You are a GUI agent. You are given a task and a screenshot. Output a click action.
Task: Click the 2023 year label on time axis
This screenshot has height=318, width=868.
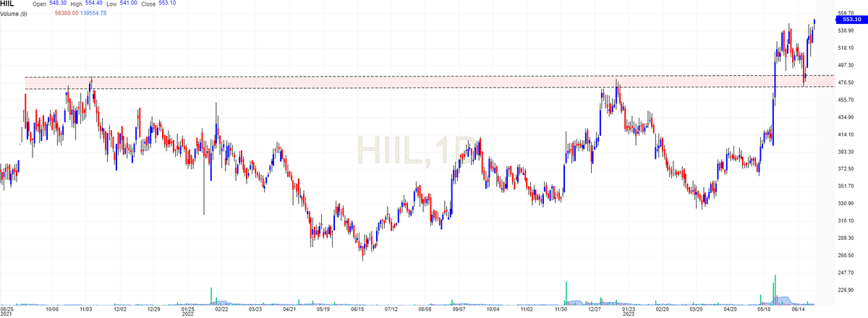point(629,314)
